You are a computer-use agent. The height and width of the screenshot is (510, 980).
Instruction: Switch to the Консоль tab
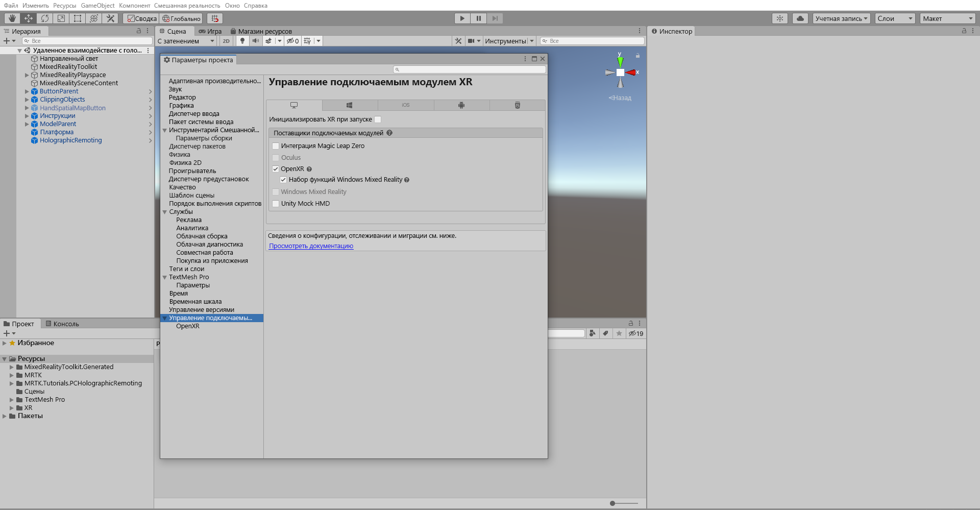(62, 324)
